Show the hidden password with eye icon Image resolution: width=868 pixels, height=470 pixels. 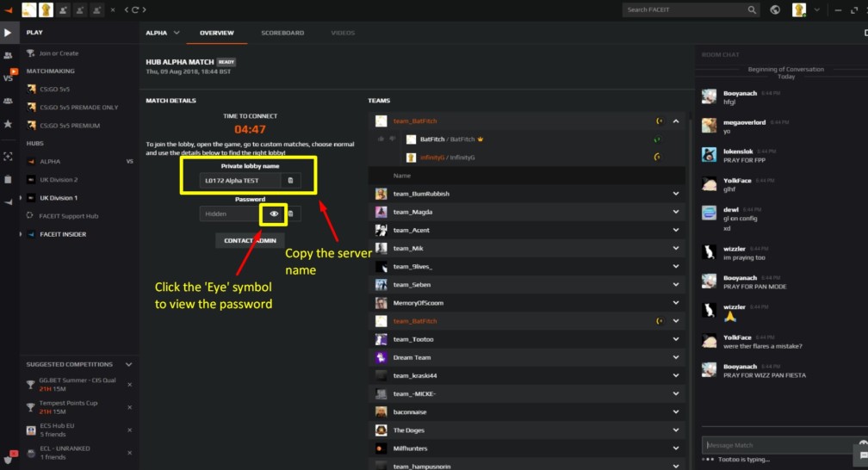pyautogui.click(x=274, y=213)
